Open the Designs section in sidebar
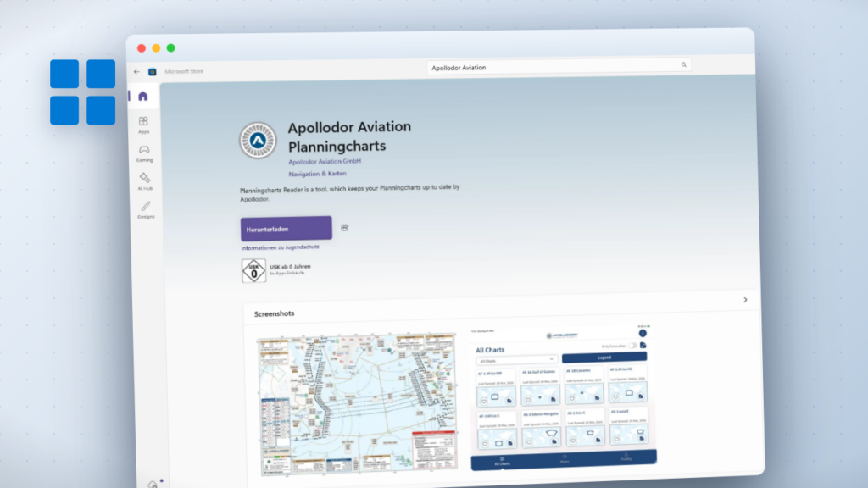 click(146, 210)
